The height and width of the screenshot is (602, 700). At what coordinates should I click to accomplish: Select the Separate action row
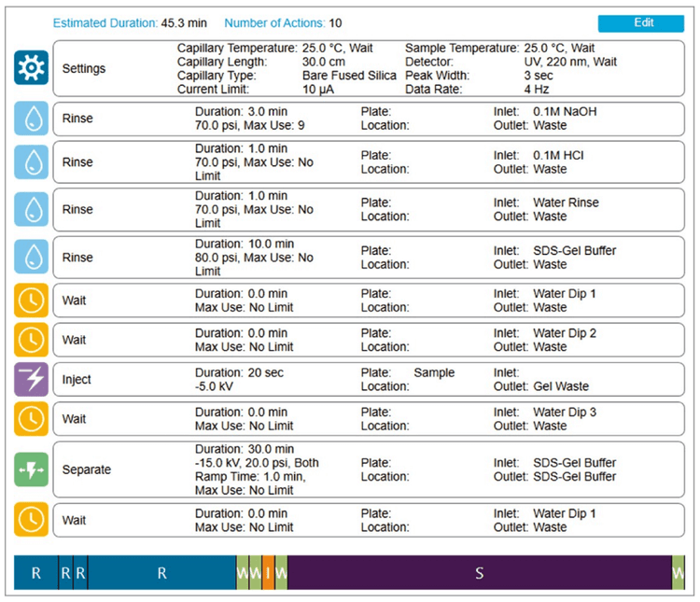[x=369, y=469]
